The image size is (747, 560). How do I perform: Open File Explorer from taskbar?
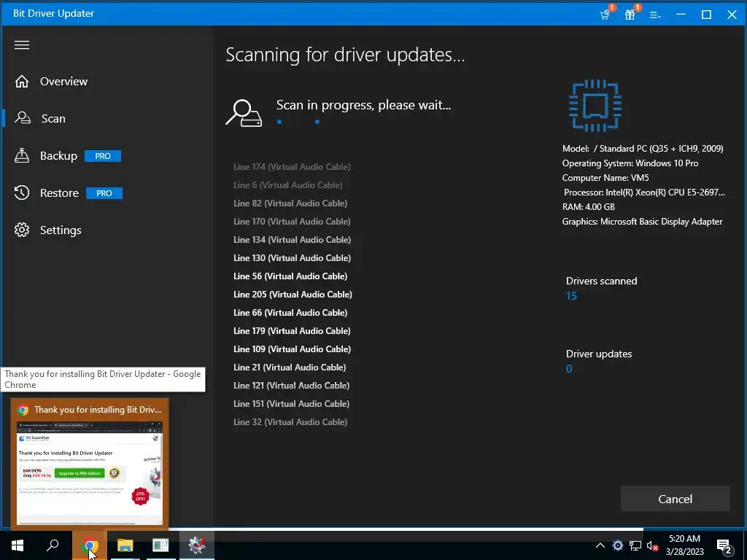(x=125, y=545)
